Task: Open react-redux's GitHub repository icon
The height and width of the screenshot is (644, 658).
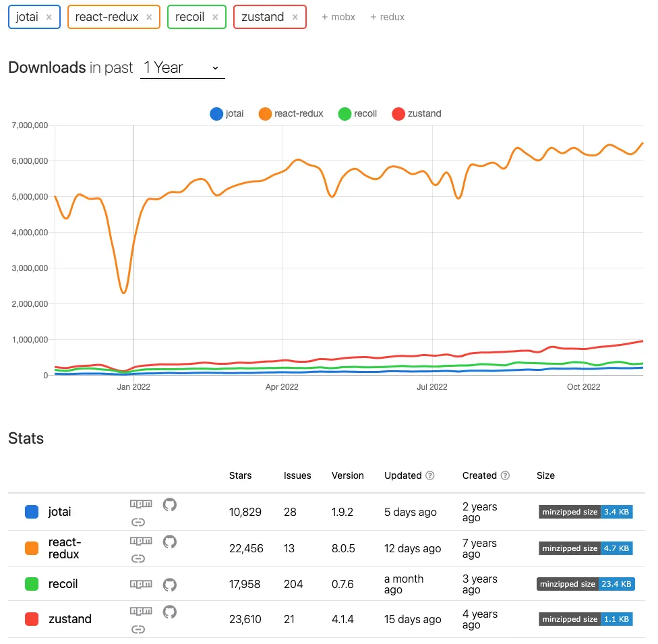Action: coord(169,541)
